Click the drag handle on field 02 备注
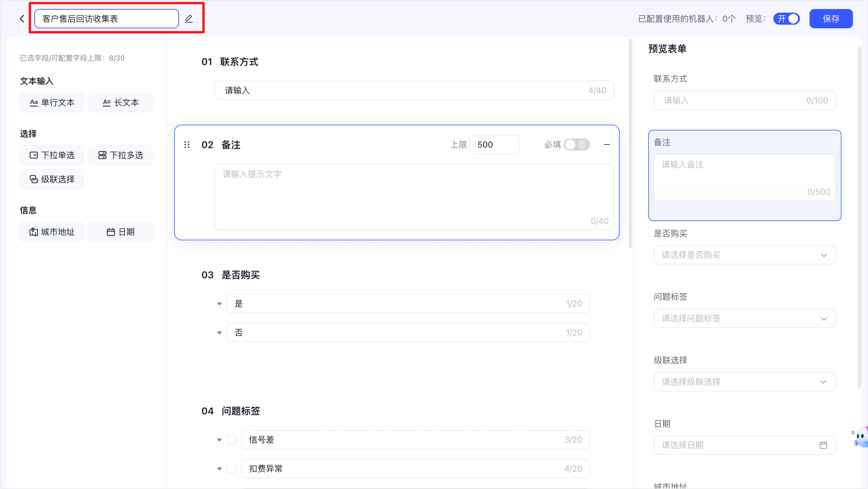The height and width of the screenshot is (489, 868). 187,145
